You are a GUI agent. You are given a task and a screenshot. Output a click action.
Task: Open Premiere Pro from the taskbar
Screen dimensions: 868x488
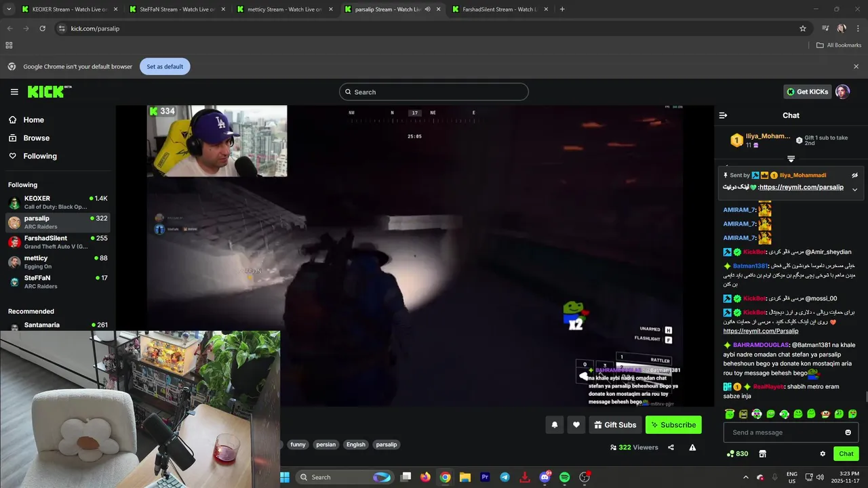coord(485,477)
